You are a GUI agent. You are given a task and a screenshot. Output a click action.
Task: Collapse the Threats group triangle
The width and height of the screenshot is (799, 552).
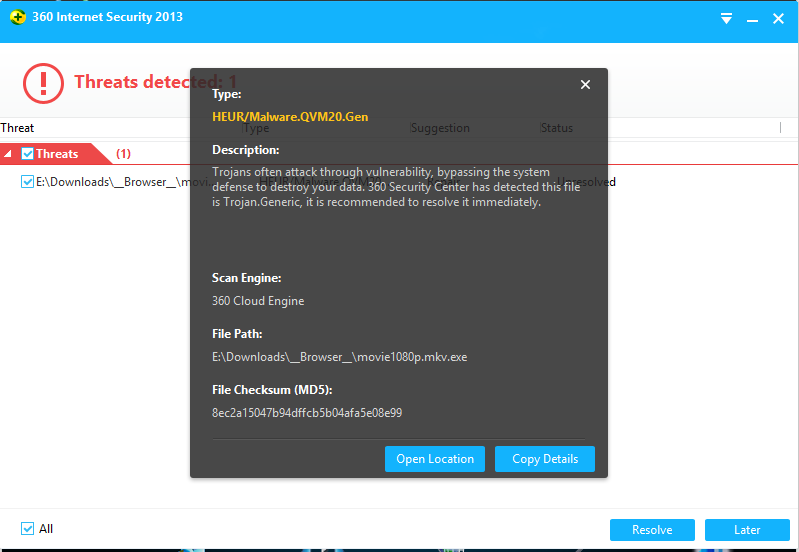click(8, 153)
